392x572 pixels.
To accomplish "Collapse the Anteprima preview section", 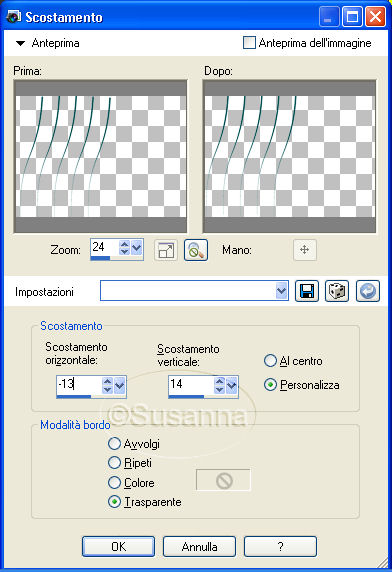I will pos(20,43).
